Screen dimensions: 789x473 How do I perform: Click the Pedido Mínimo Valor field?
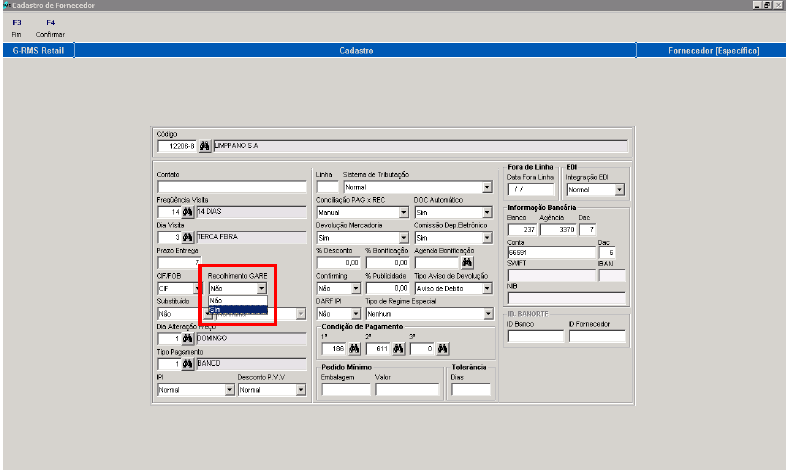(407, 389)
